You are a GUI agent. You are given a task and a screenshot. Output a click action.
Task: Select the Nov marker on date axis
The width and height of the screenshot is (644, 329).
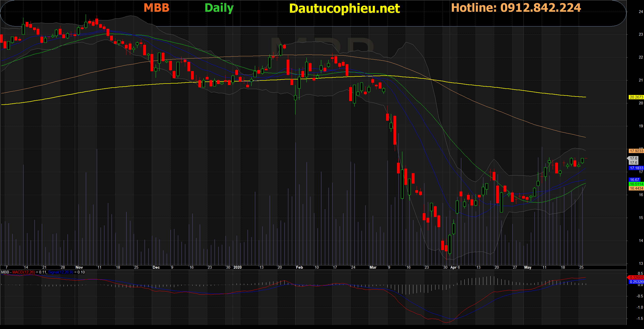tap(79, 267)
